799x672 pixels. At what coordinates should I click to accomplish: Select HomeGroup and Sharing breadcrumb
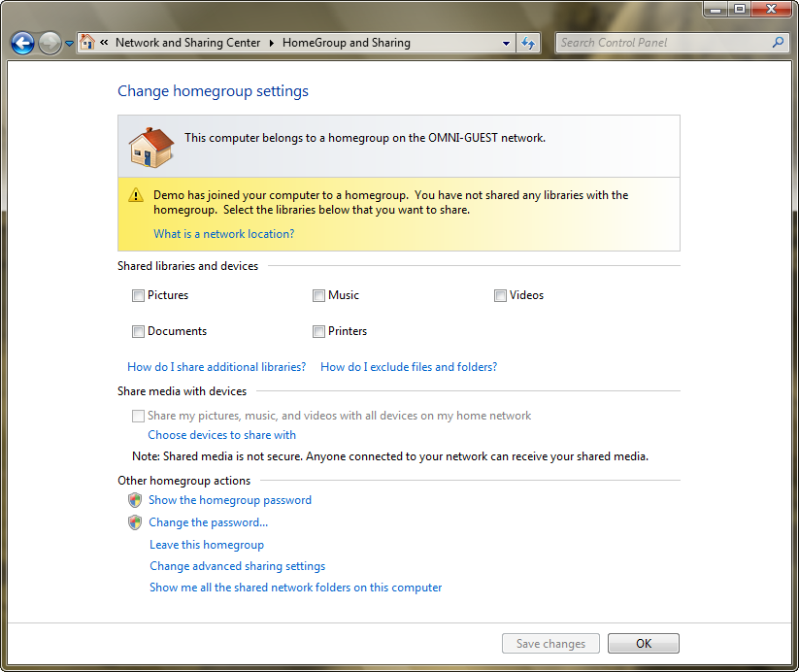(346, 43)
